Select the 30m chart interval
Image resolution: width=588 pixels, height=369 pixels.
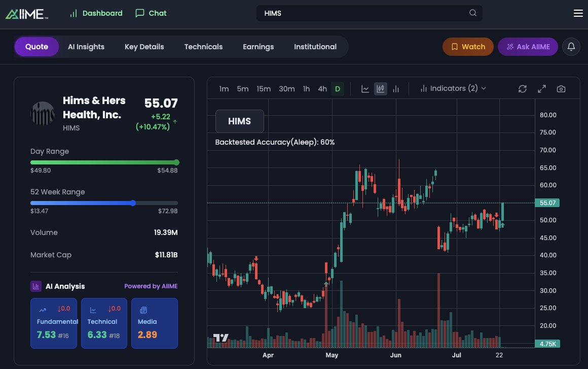pyautogui.click(x=287, y=89)
